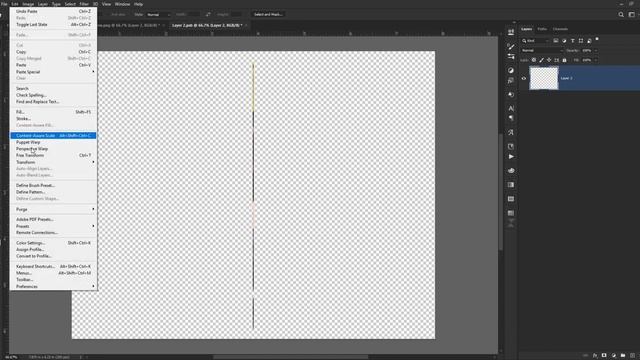Open the Image menu in menu bar
Image resolution: width=640 pixels, height=360 pixels.
[x=28, y=4]
